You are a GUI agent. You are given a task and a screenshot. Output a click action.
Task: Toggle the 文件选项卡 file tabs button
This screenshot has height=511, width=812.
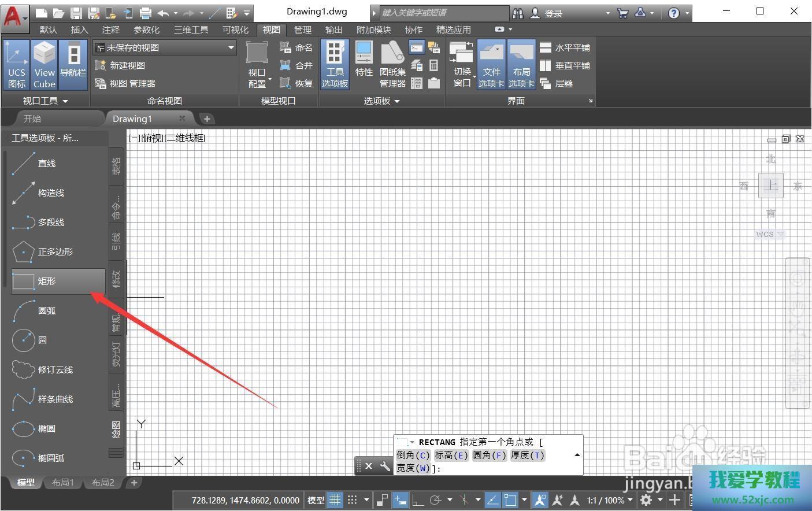[491, 65]
